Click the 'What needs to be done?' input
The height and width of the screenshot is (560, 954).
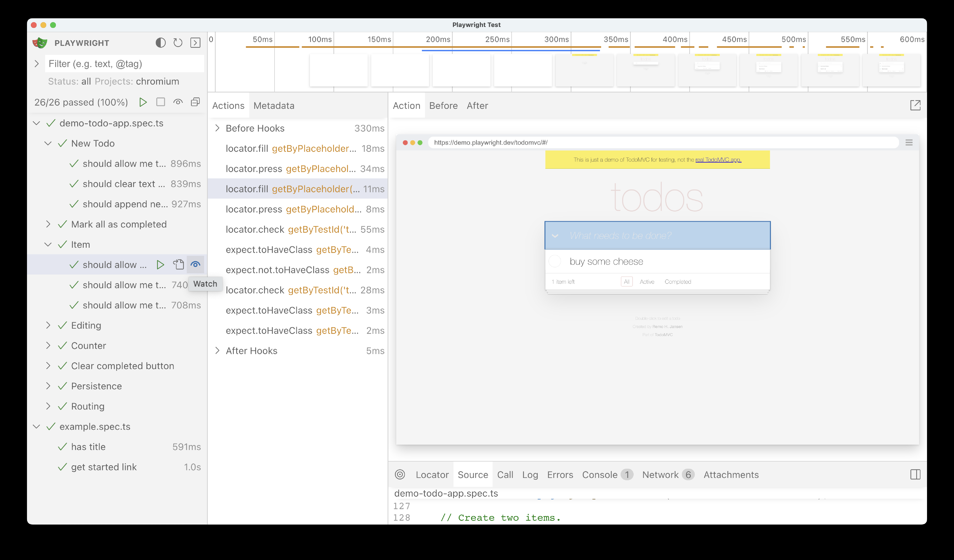[658, 235]
